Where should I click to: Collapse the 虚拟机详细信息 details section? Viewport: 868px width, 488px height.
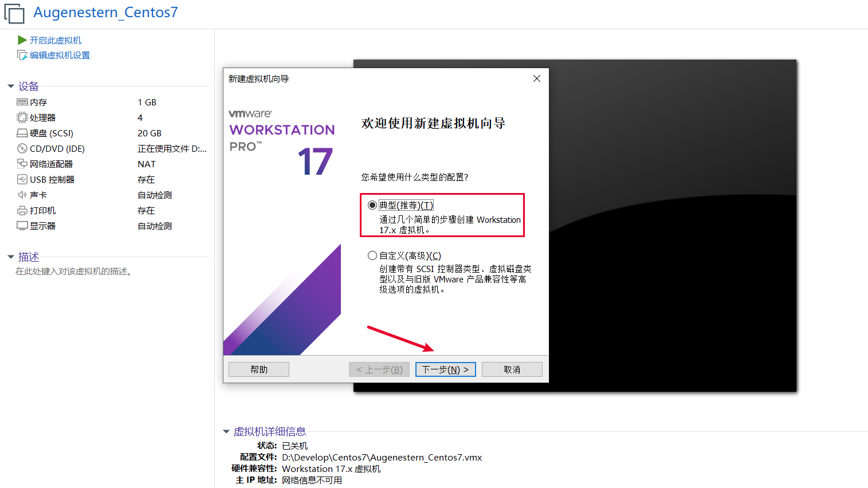point(226,432)
